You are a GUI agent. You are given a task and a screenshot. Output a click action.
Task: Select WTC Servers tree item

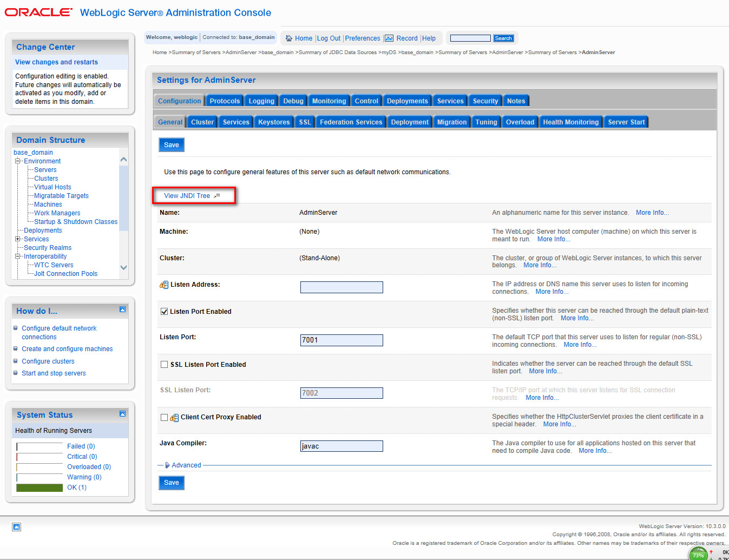(x=54, y=265)
